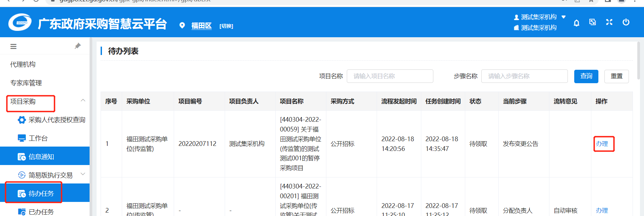
Task: Toggle fullscreen with the expand arrows icon
Action: [609, 22]
